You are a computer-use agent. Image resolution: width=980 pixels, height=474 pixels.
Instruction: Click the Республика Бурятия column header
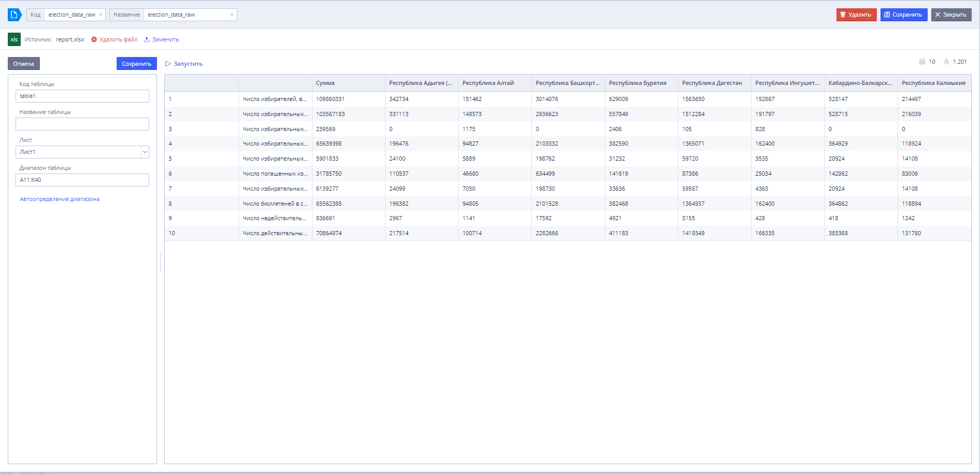click(x=641, y=83)
